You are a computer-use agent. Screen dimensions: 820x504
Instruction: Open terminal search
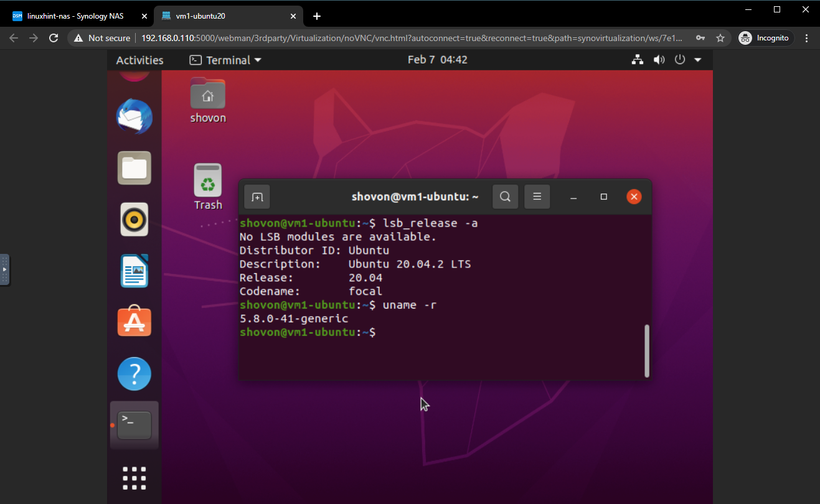pyautogui.click(x=506, y=197)
